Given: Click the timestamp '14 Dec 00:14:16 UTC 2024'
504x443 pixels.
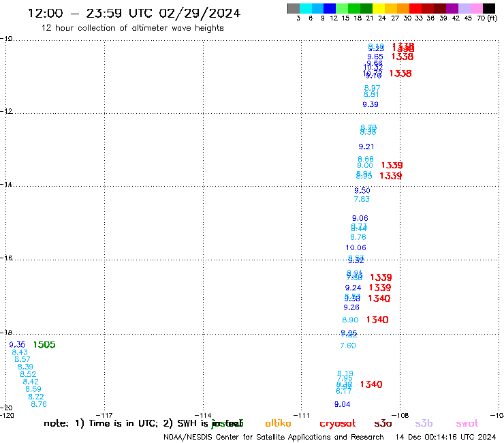Looking at the screenshot, I should pyautogui.click(x=445, y=437).
